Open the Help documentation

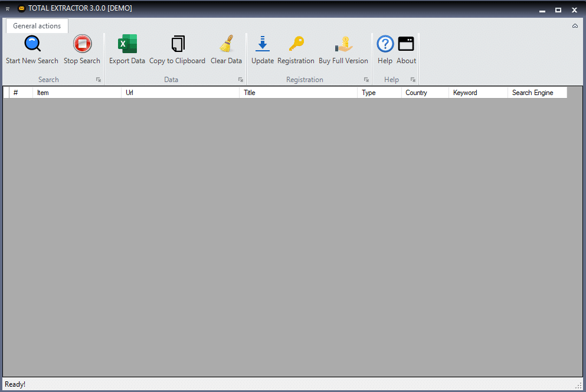click(385, 50)
